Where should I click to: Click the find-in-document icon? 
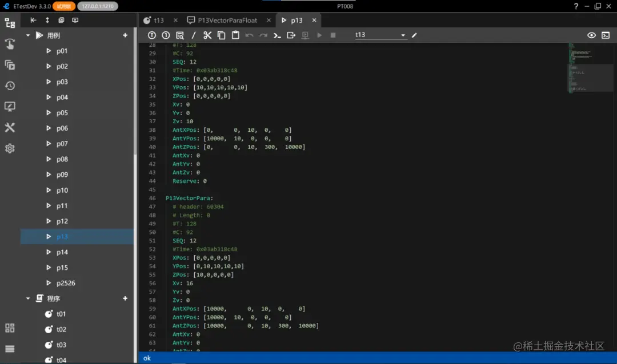point(180,35)
